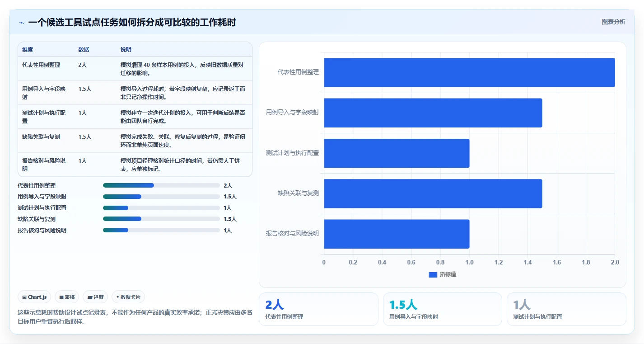The height and width of the screenshot is (344, 644).
Task: Click the 2人 value beside first progress bar
Action: point(228,186)
